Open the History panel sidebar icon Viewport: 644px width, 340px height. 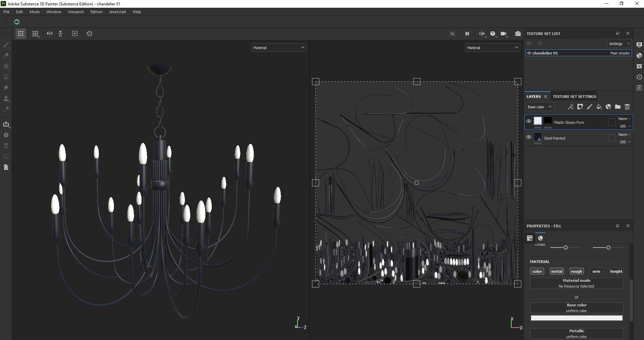[x=639, y=77]
